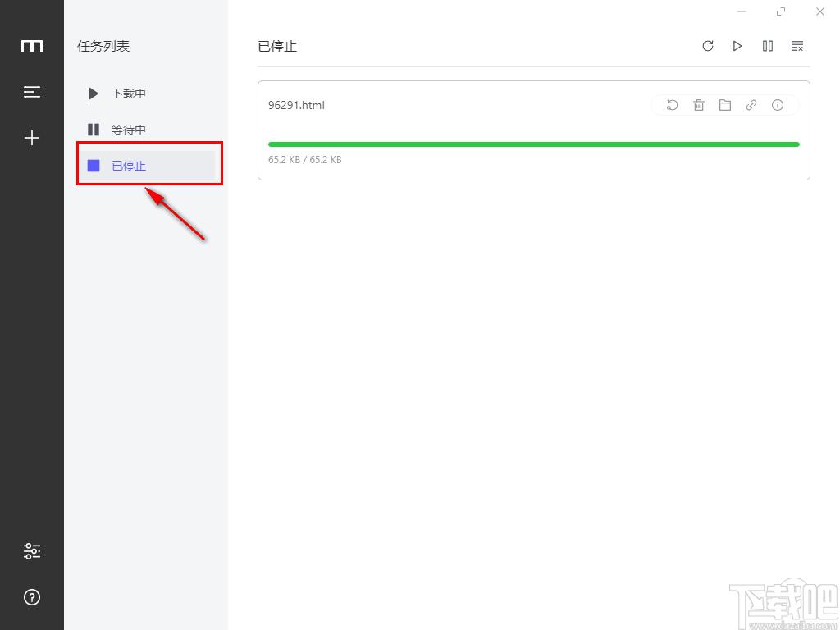
Task: Pause all tasks with pause icon
Action: pos(767,46)
